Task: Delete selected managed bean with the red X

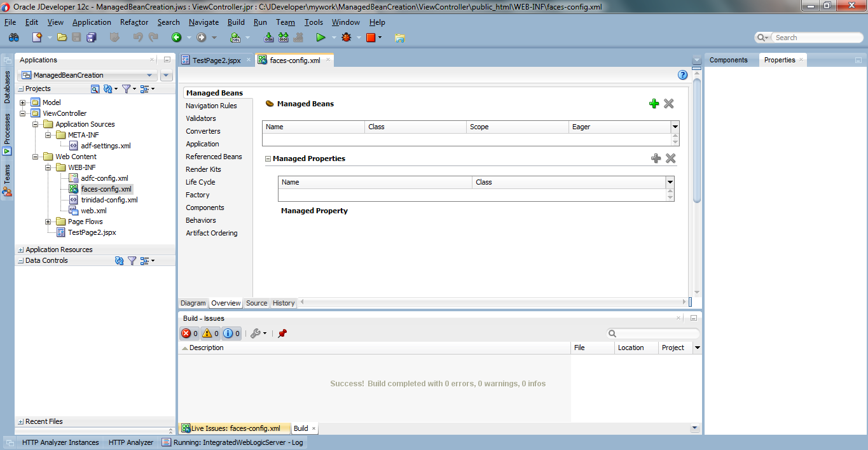Action: [x=668, y=103]
